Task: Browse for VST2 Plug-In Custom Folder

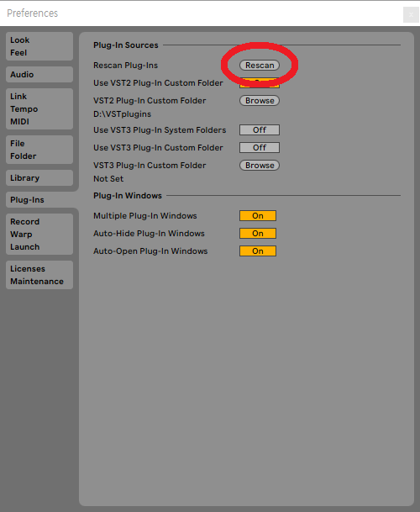Action: point(260,101)
